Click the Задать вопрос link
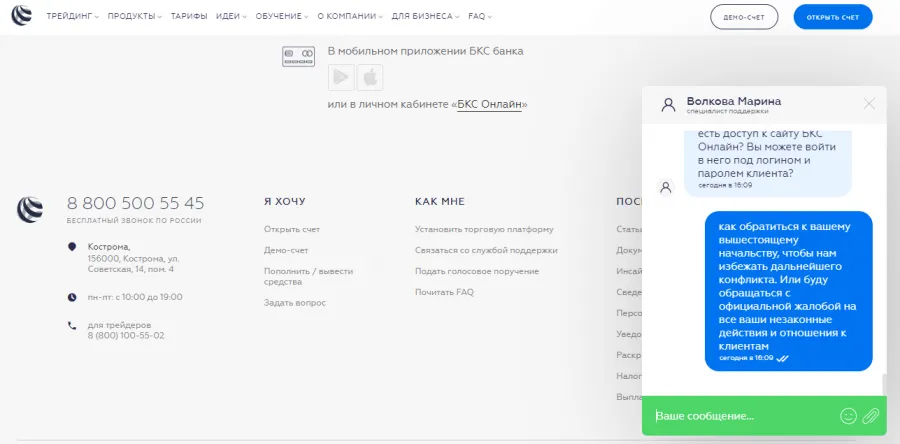The height and width of the screenshot is (444, 900). [x=294, y=302]
